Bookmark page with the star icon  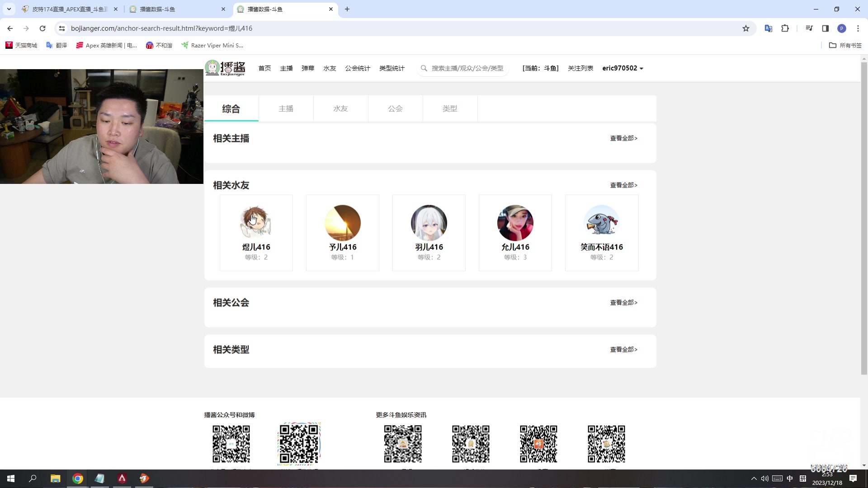tap(745, 28)
